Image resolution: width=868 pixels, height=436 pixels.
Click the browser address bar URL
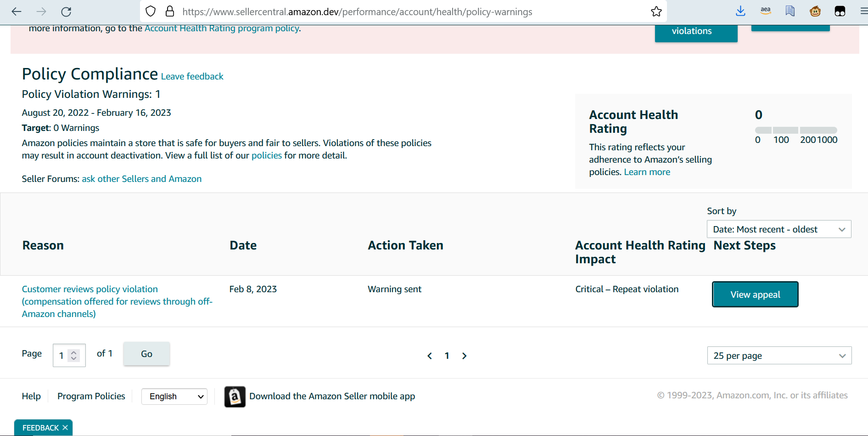(x=357, y=11)
